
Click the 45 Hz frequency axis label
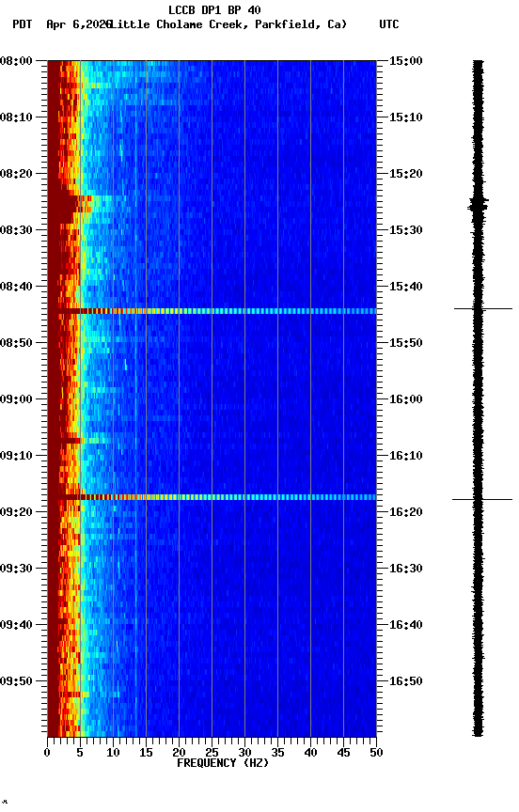tap(343, 753)
